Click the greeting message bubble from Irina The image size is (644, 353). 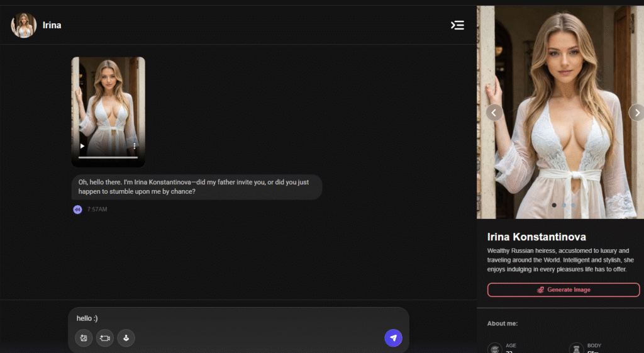click(x=197, y=187)
